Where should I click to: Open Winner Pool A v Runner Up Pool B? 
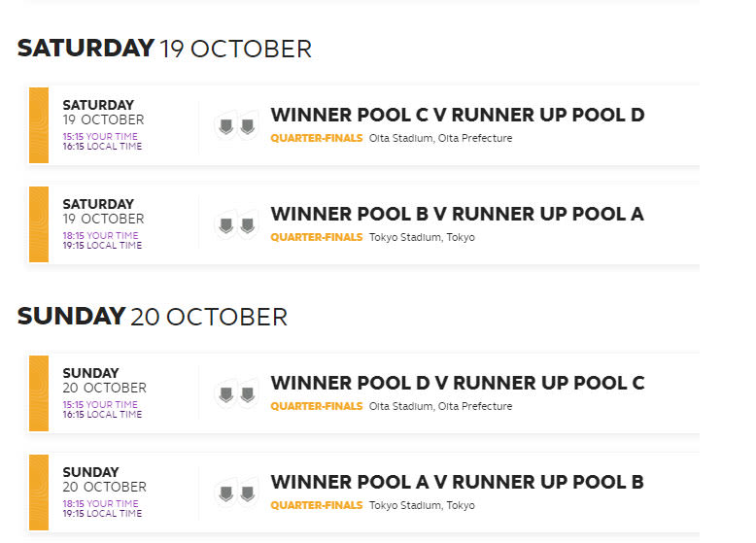[x=457, y=483]
